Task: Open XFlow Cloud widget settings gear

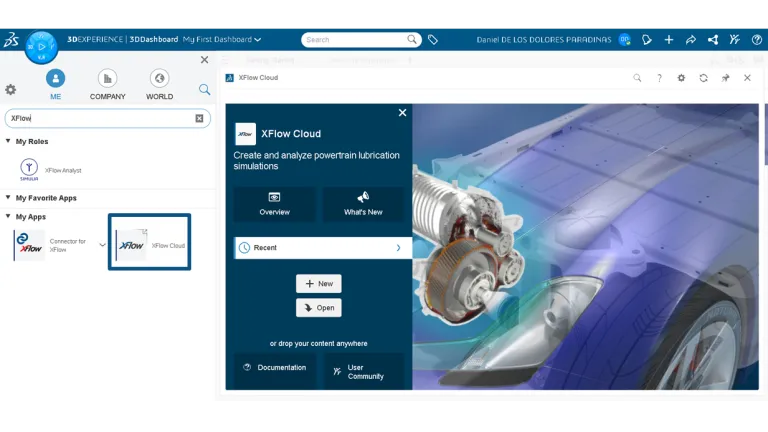Action: tap(681, 78)
